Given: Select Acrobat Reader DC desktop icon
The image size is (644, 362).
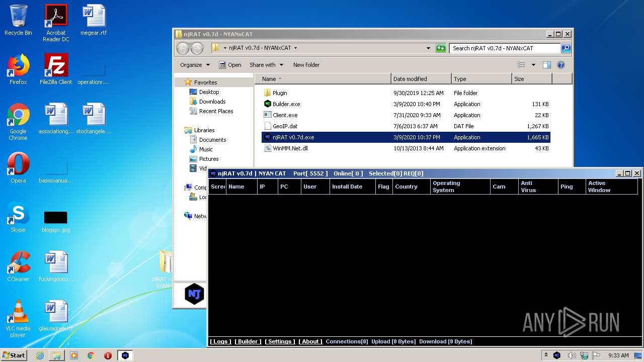Looking at the screenshot, I should click(56, 23).
